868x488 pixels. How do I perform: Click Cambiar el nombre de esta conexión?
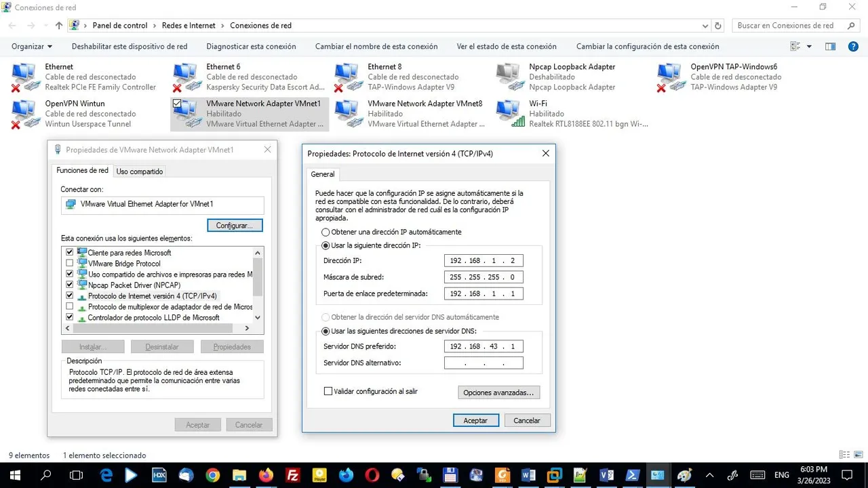pyautogui.click(x=376, y=46)
